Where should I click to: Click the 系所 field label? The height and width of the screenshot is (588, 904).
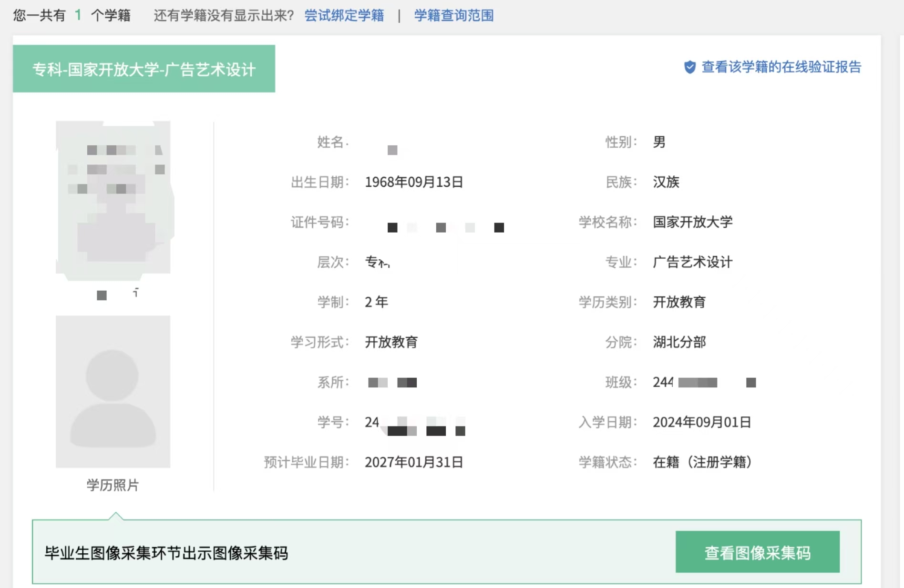[333, 382]
